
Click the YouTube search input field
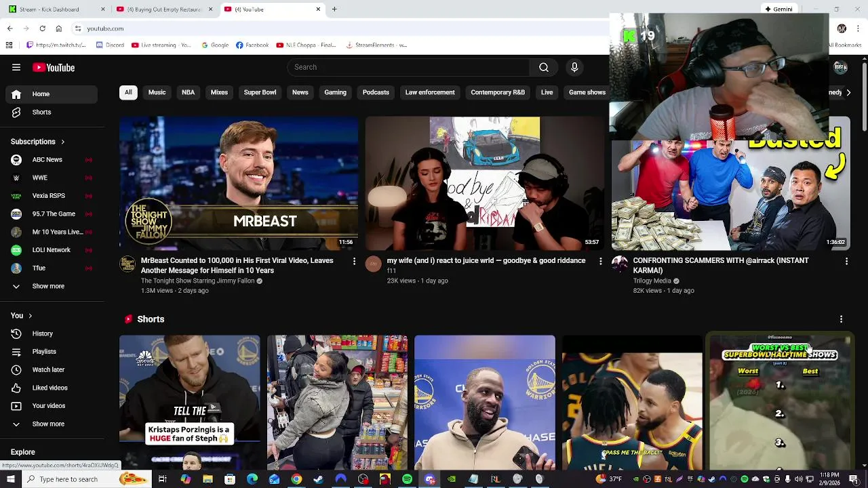409,67
